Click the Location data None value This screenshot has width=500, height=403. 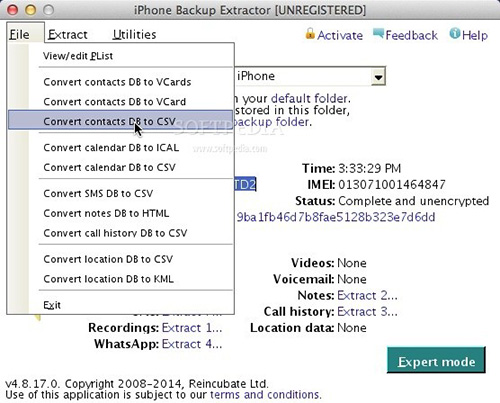click(x=352, y=328)
